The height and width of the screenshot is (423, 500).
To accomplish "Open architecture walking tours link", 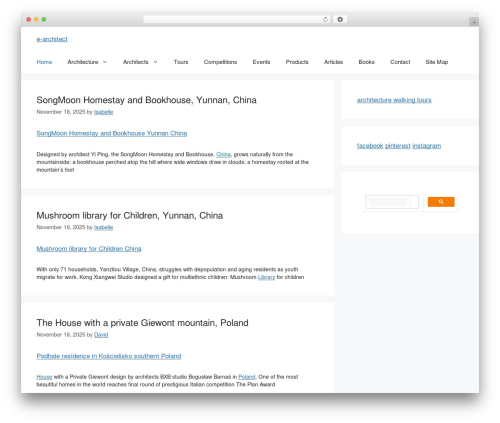I will pos(394,100).
